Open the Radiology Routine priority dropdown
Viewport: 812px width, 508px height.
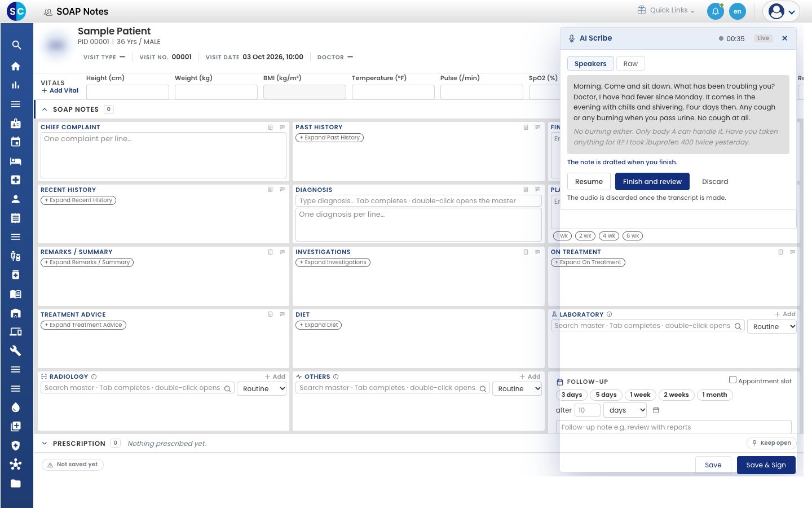pos(262,388)
